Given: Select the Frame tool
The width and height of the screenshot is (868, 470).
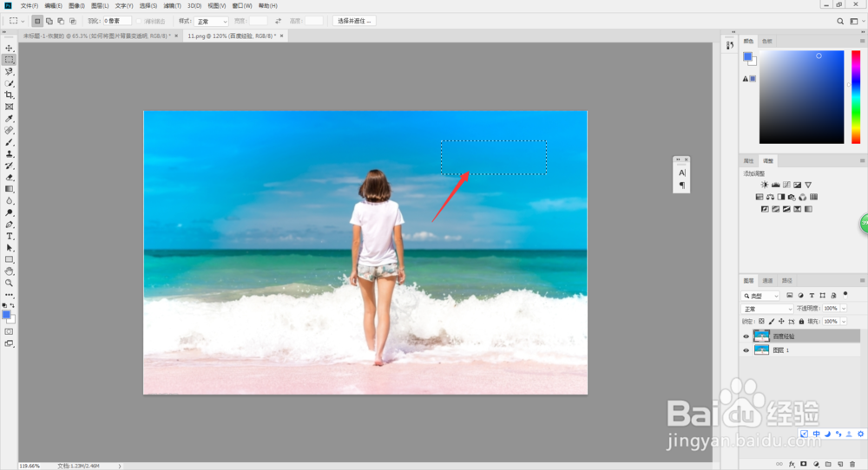Looking at the screenshot, I should [9, 107].
